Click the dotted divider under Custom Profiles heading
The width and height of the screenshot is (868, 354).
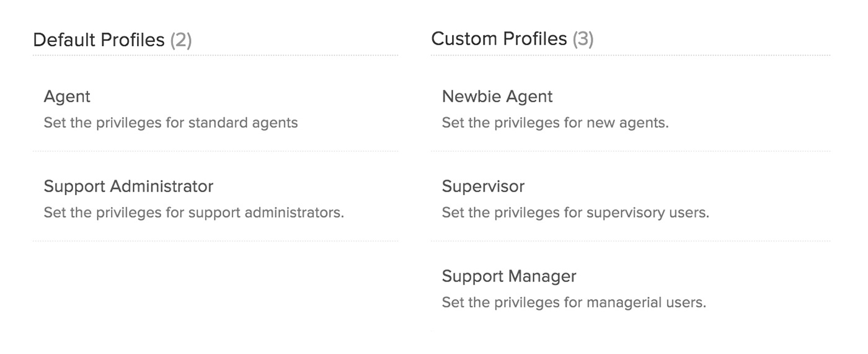point(630,56)
